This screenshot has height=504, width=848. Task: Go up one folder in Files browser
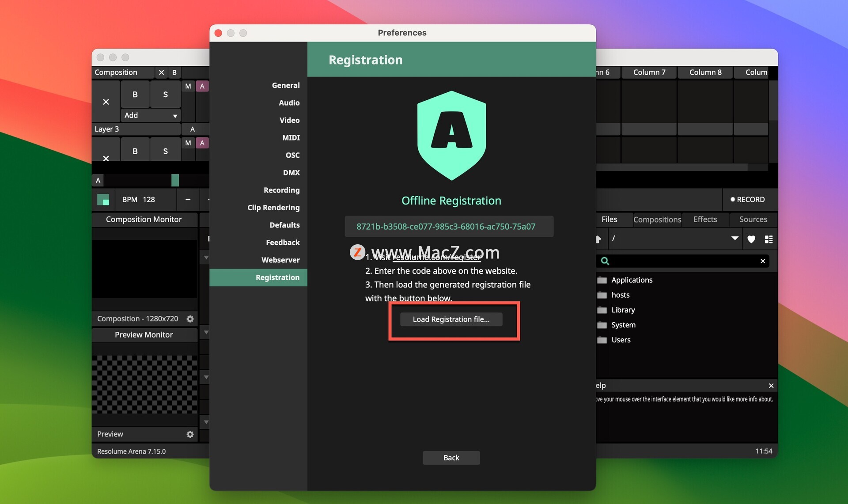pyautogui.click(x=598, y=239)
